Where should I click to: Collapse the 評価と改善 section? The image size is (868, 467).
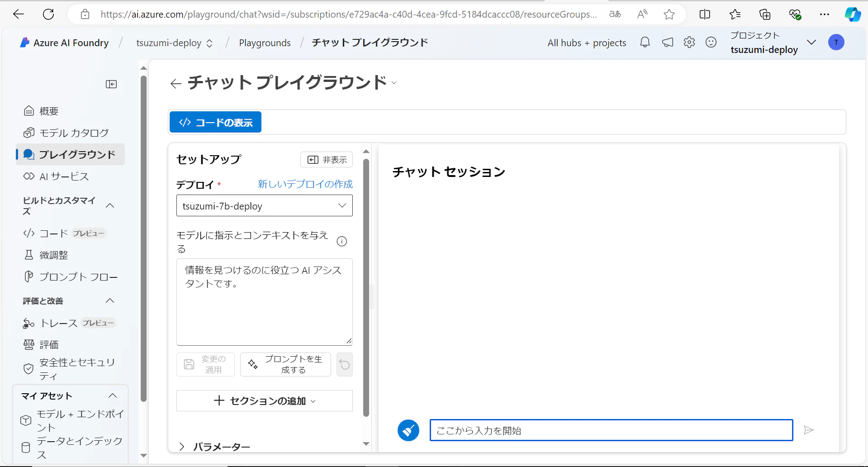click(109, 300)
